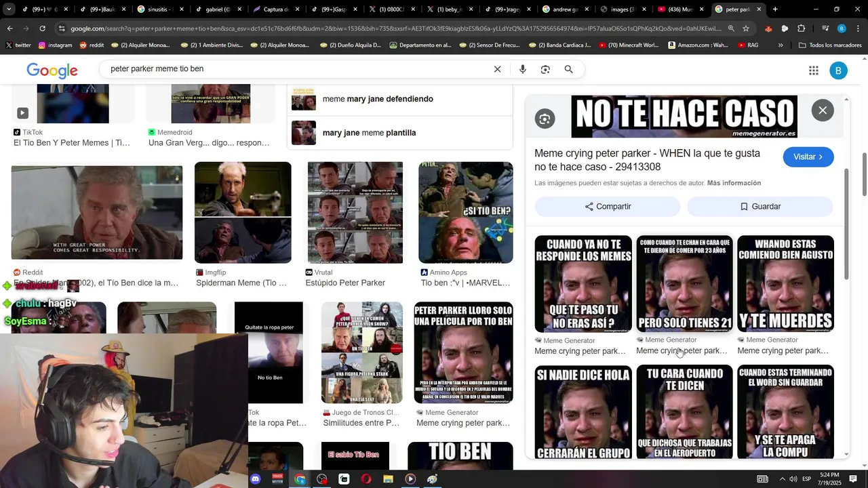Open related meme Si nadie dice hola

point(583,412)
